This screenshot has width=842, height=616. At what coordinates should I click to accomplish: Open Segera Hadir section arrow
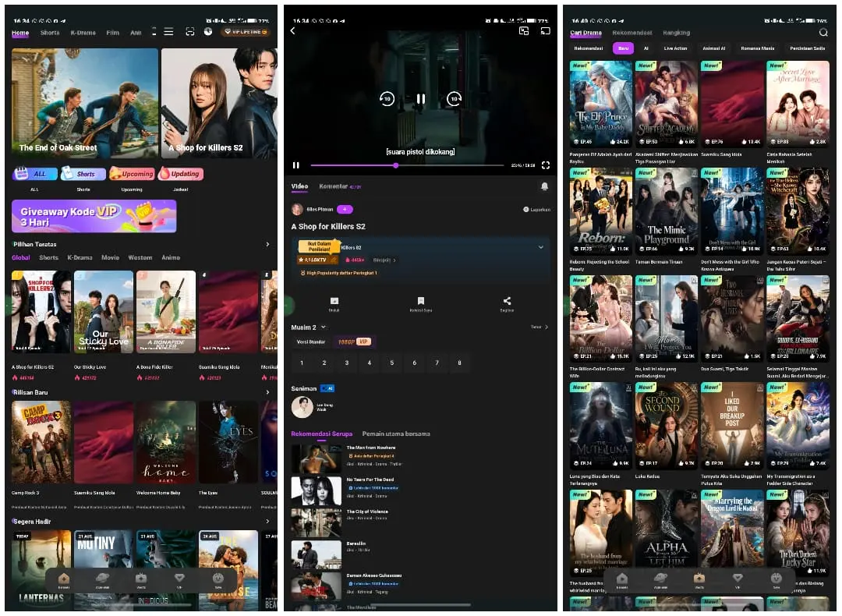pos(267,521)
